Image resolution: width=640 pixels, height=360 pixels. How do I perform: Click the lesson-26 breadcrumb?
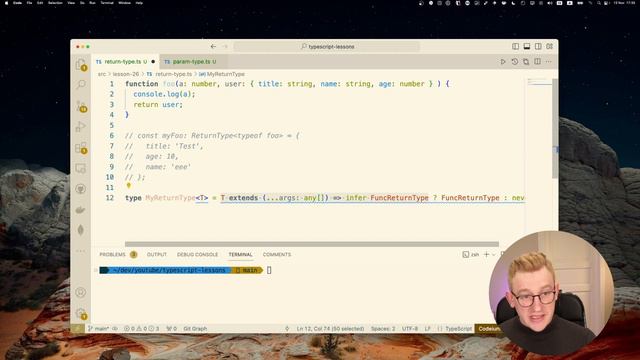coord(126,74)
